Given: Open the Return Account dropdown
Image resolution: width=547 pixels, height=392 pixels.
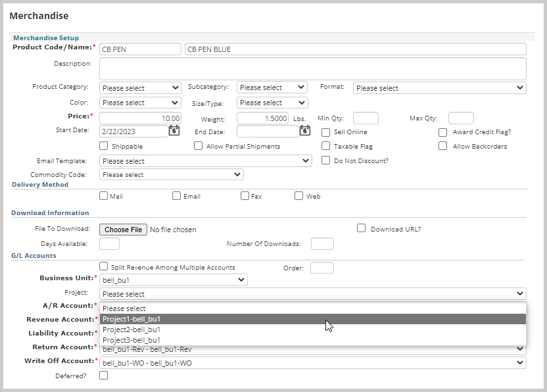Looking at the screenshot, I should [x=312, y=349].
